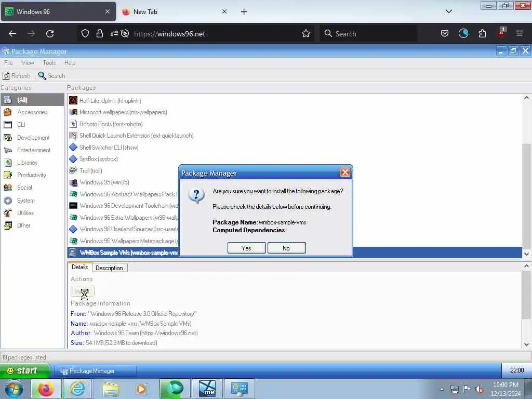Click Package Manager taskbar entry in Windows 96
This screenshot has width=532, height=399.
click(96, 371)
